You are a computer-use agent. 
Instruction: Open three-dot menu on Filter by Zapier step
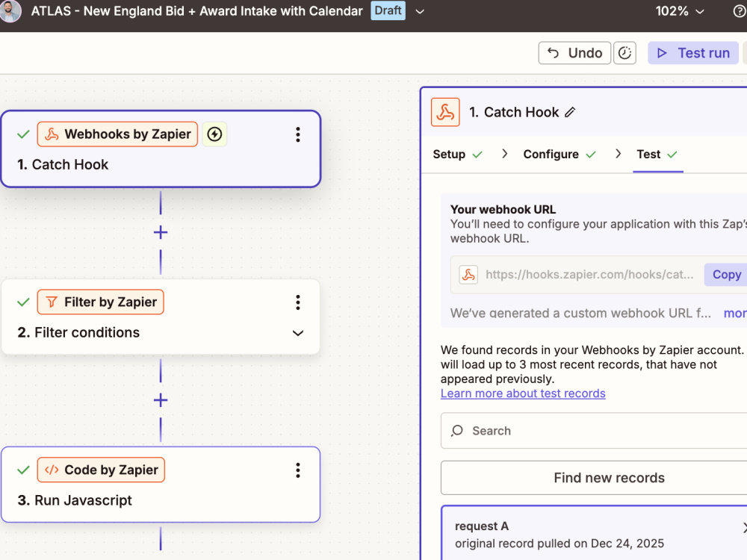coord(298,302)
